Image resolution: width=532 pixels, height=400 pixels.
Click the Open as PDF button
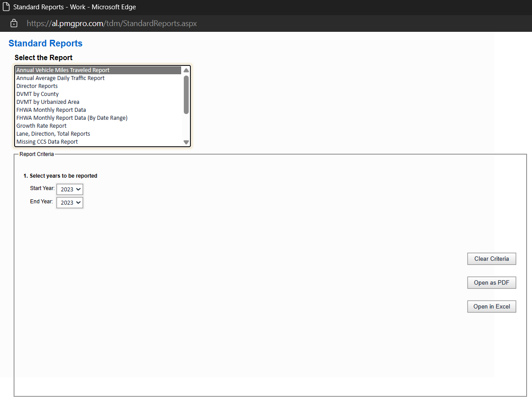(491, 283)
